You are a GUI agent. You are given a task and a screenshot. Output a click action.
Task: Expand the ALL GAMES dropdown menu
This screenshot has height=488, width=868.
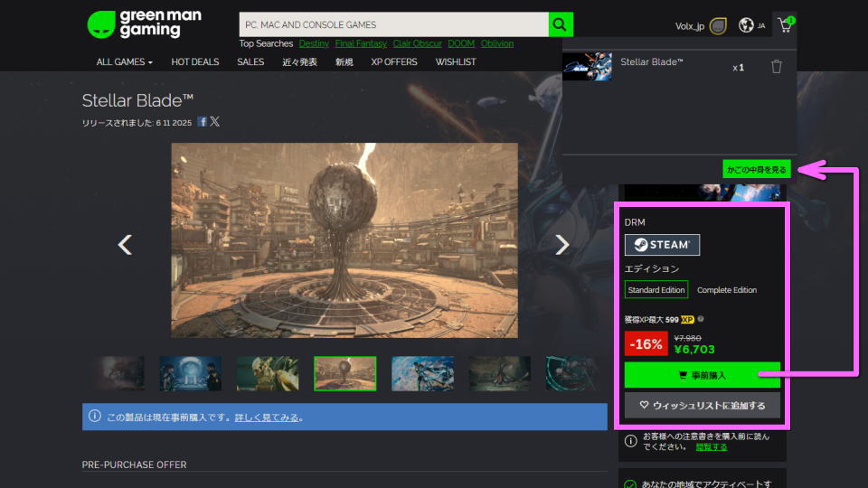[x=124, y=62]
